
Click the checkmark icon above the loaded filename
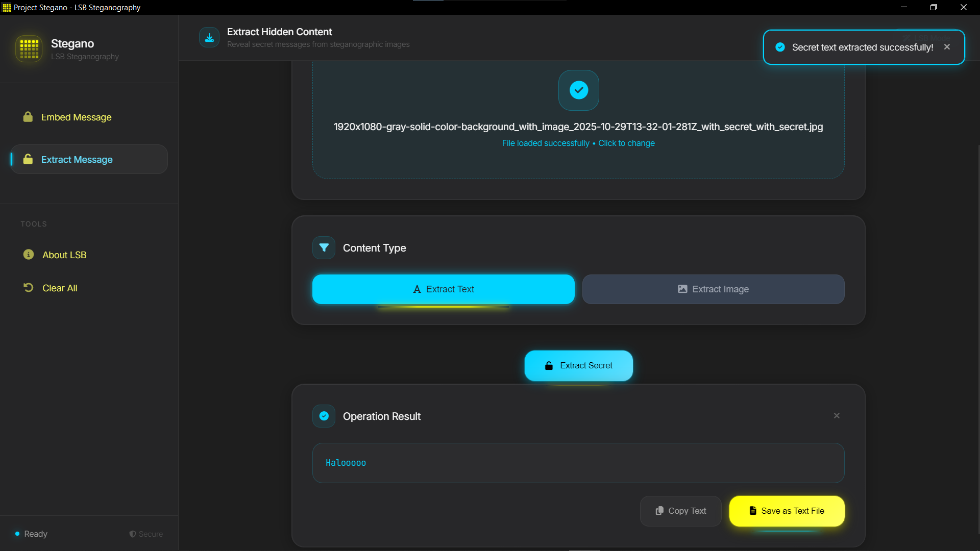[578, 90]
